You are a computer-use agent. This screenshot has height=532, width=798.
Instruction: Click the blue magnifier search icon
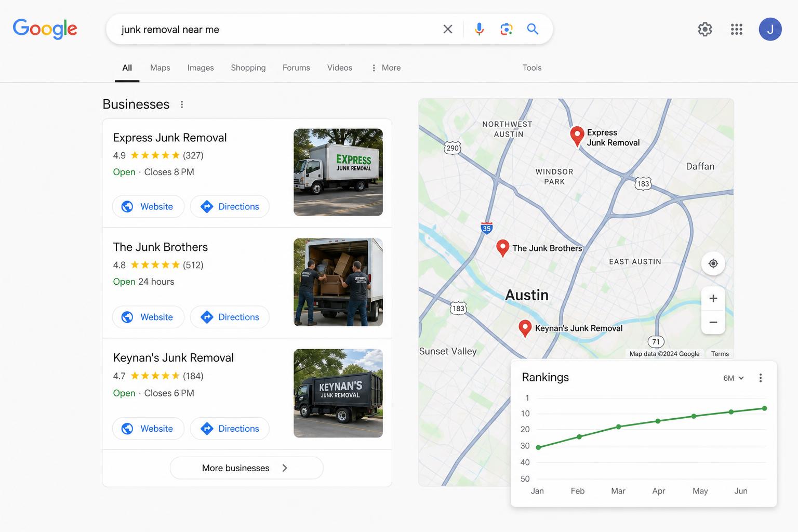tap(533, 29)
